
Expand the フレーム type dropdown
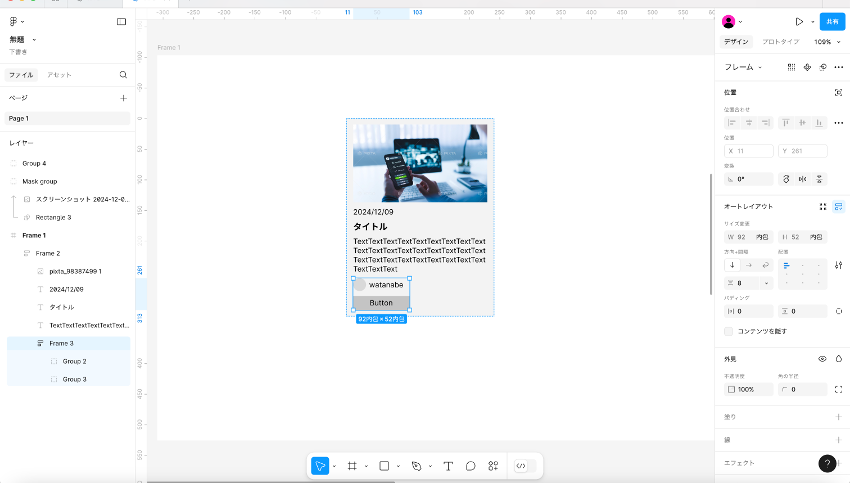tap(743, 67)
